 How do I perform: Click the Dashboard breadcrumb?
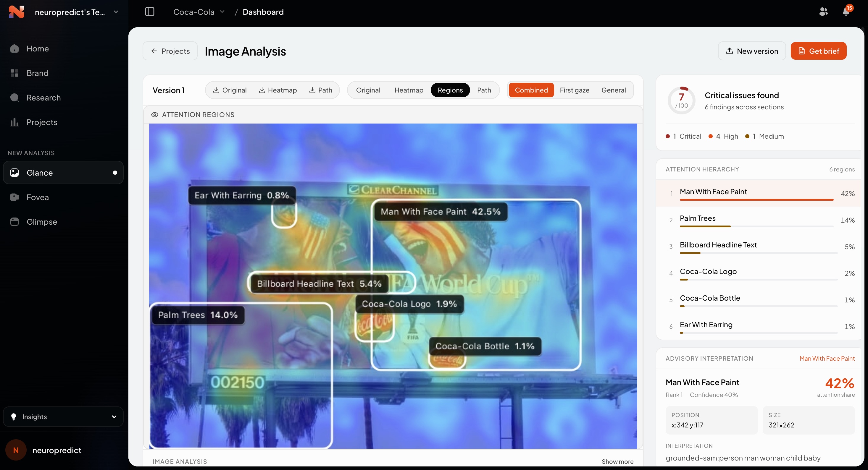[x=263, y=12]
